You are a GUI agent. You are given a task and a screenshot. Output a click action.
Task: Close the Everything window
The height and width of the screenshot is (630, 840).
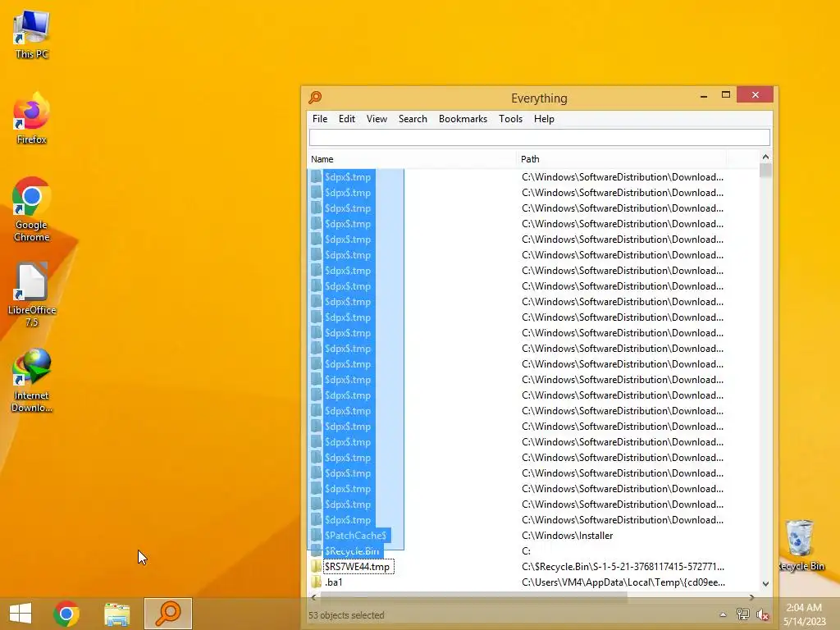pyautogui.click(x=755, y=95)
